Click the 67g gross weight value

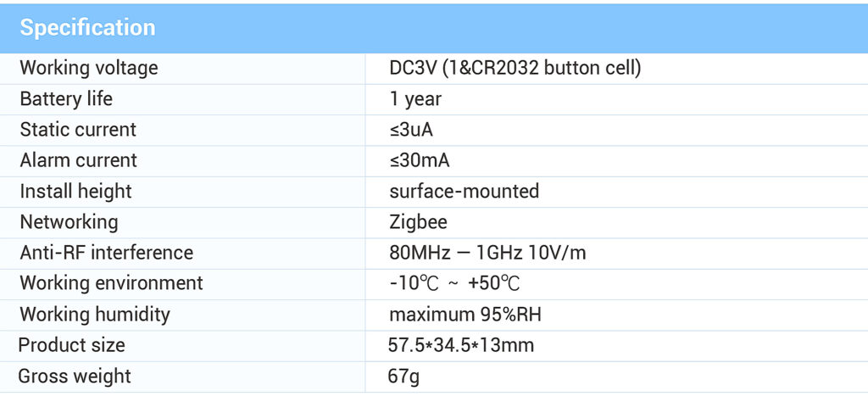coord(403,376)
